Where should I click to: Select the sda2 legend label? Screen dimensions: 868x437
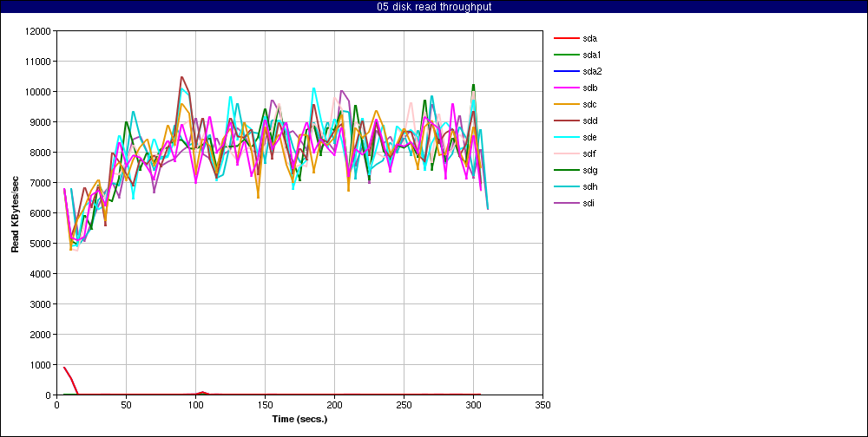[x=592, y=71]
